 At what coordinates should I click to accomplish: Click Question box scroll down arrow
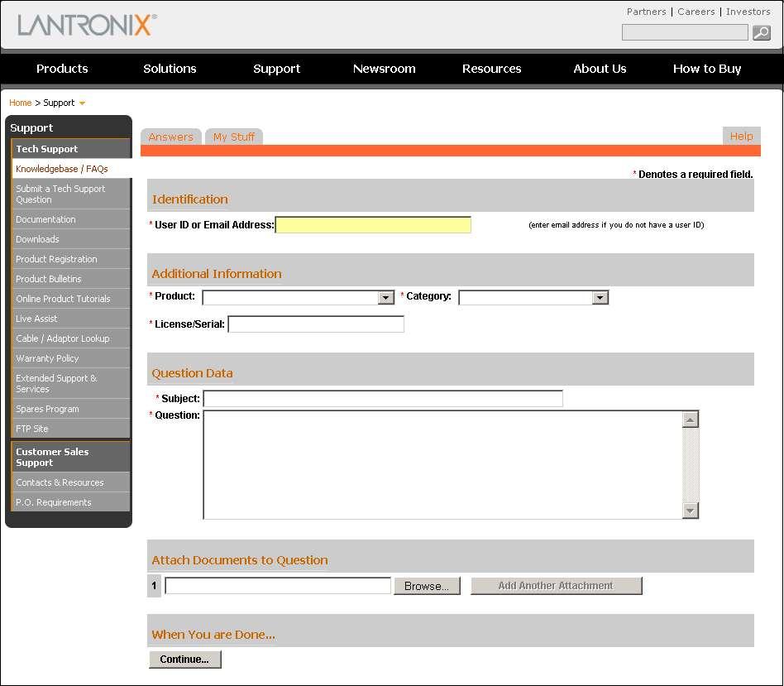pos(691,511)
